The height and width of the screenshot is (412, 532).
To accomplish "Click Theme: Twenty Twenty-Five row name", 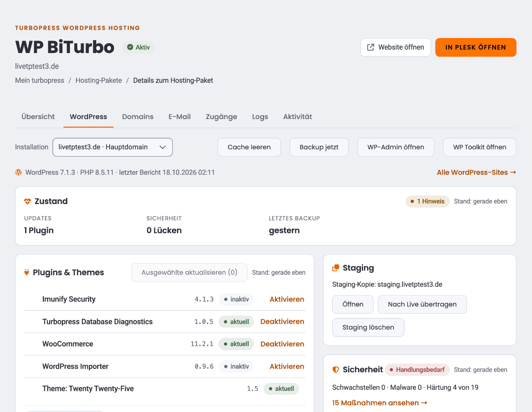I will coord(88,389).
